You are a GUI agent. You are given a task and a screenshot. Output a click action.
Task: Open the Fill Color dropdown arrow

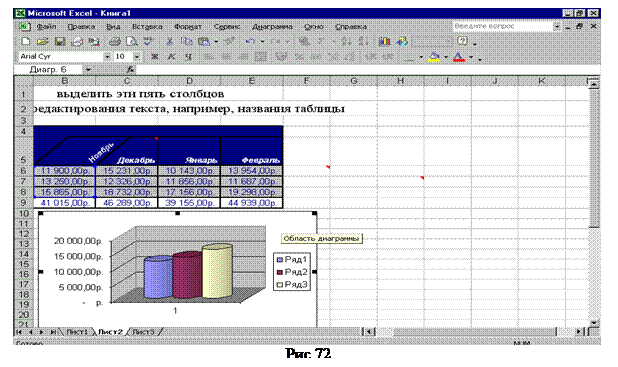tap(446, 57)
